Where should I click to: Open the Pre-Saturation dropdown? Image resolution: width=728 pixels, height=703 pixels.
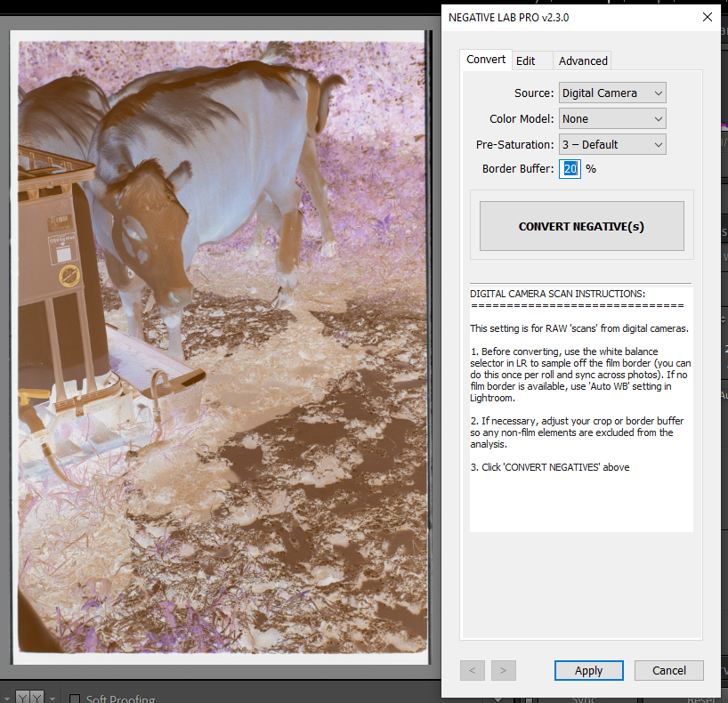pyautogui.click(x=612, y=144)
